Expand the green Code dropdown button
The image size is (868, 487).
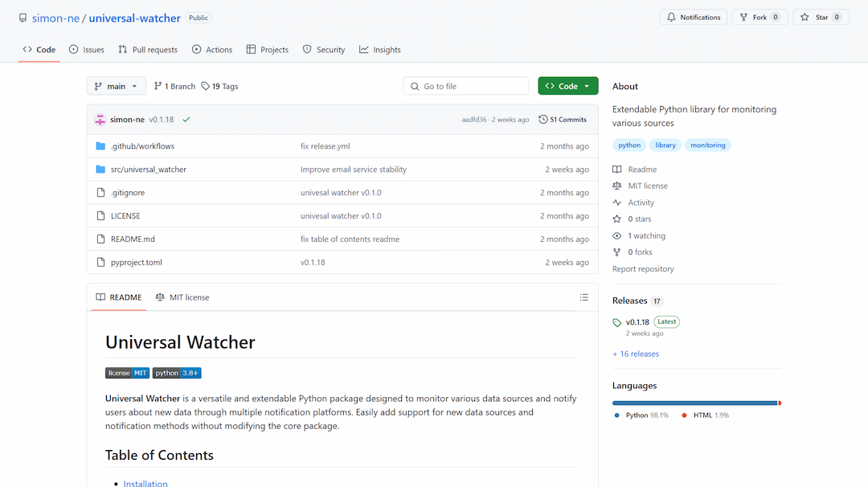coord(568,86)
